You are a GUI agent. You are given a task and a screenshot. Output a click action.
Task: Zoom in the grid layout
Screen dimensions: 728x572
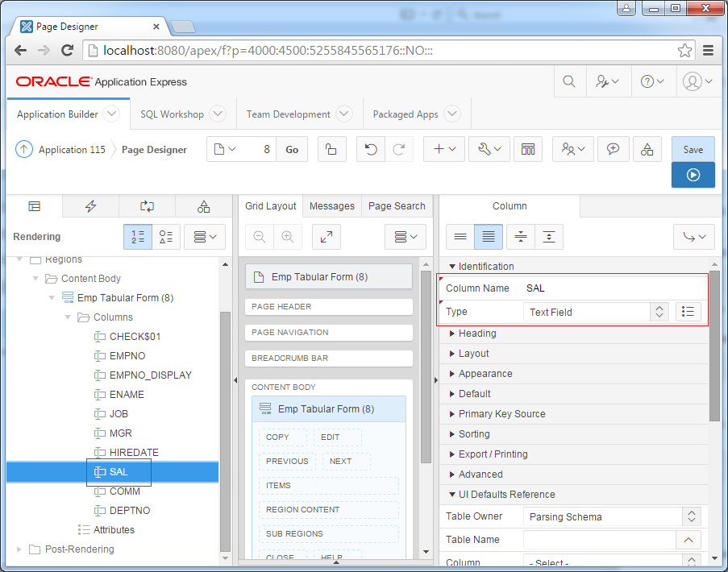(x=288, y=237)
